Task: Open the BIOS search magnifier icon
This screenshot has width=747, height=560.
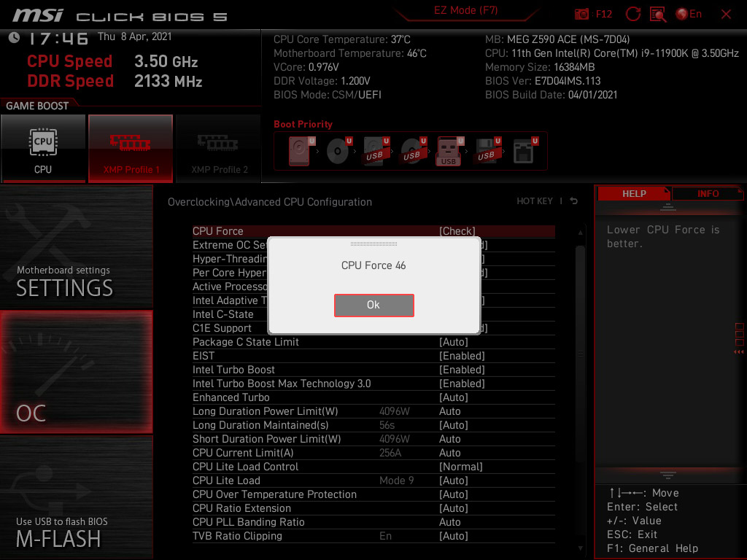Action: tap(658, 15)
